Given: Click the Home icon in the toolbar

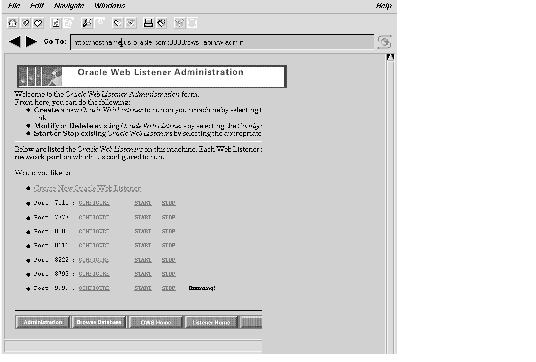Looking at the screenshot, I should click(13, 23).
